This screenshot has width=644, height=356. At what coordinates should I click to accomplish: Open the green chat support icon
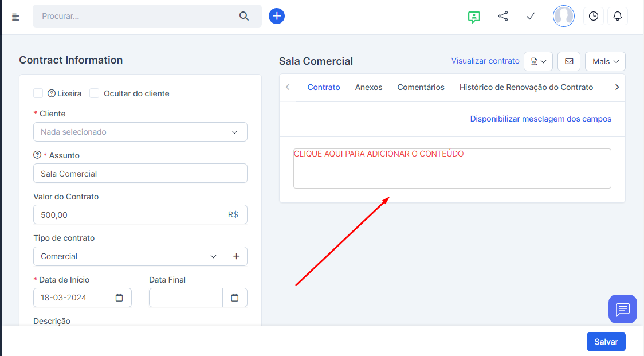pos(473,17)
